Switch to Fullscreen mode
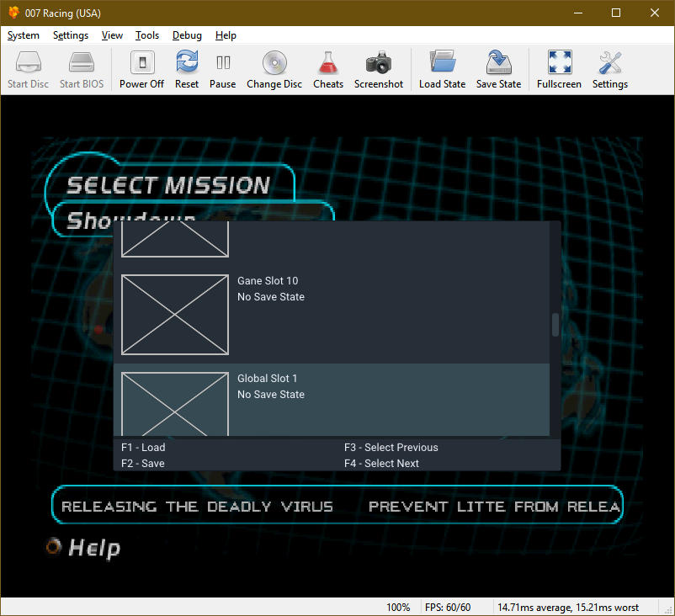Viewport: 675px width, 616px height. pos(559,69)
